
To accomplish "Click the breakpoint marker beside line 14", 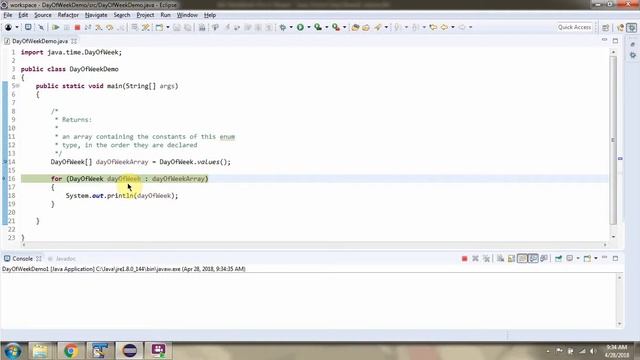I will tap(5, 162).
